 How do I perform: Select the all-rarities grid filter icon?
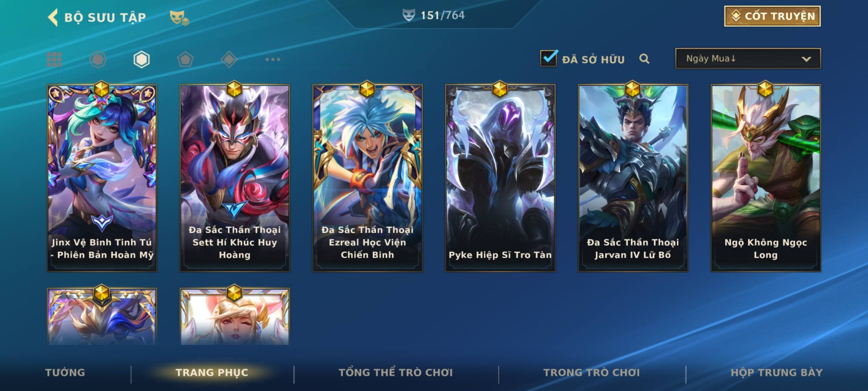[x=54, y=59]
